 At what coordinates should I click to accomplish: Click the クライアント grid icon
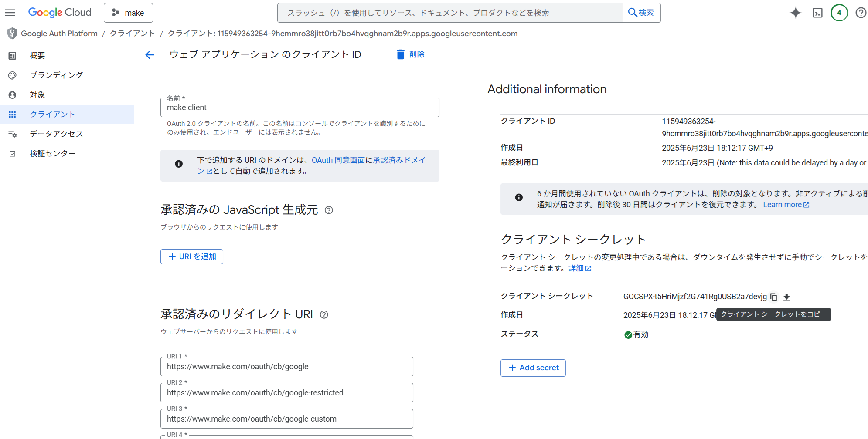click(x=12, y=115)
